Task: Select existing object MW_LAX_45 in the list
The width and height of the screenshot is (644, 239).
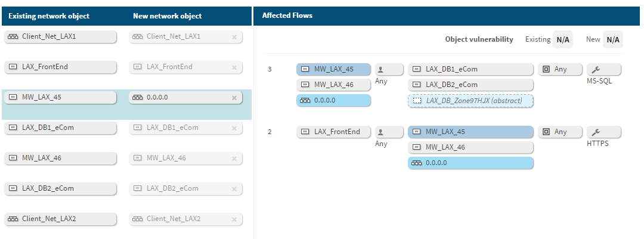Action: (x=60, y=98)
